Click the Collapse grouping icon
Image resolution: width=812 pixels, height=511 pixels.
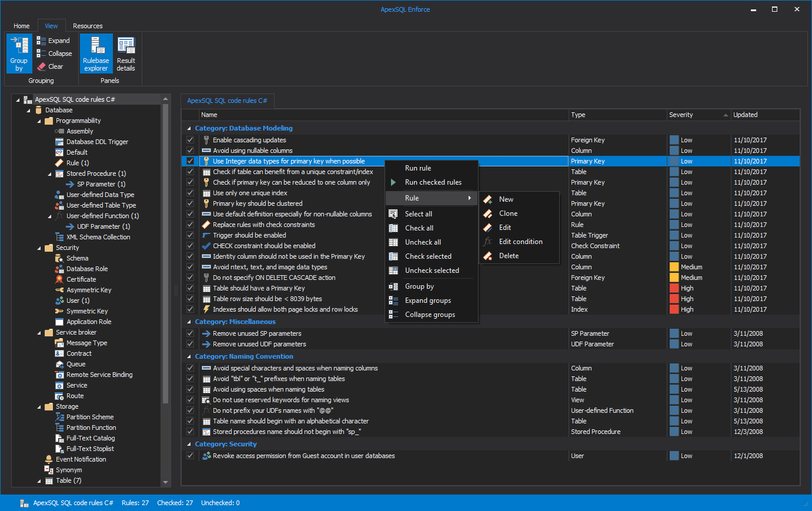click(x=41, y=53)
